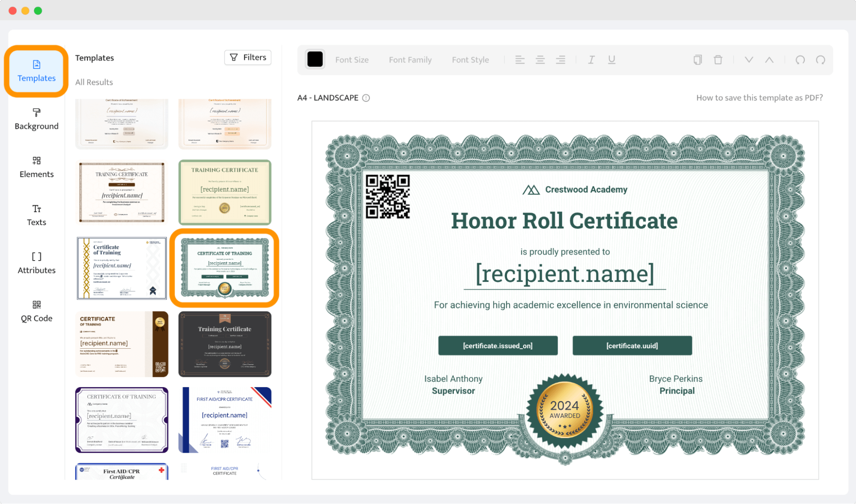Select the brown-sidebar Certificate of Training template
The image size is (856, 504).
[x=122, y=344]
